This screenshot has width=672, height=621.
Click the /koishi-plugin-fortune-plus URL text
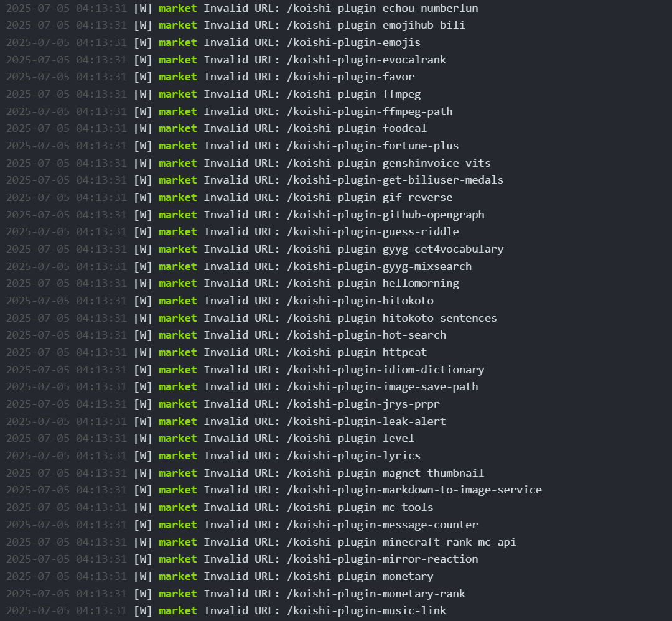click(373, 146)
